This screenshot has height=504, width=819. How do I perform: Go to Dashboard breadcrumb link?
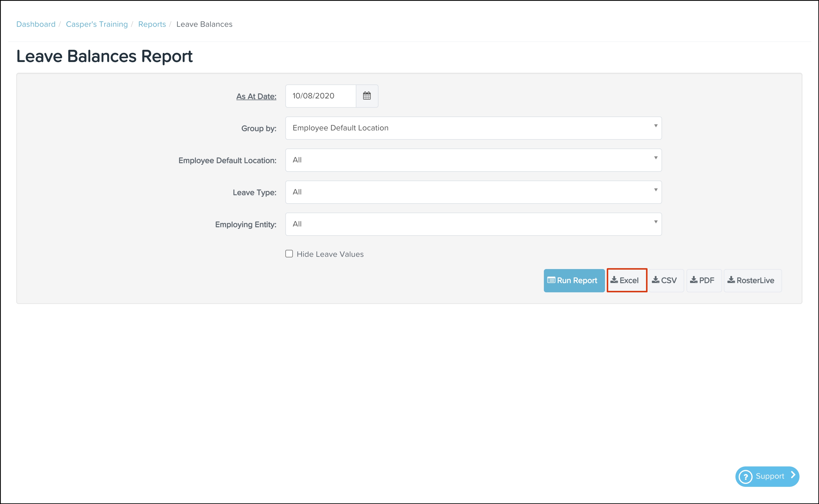point(36,24)
